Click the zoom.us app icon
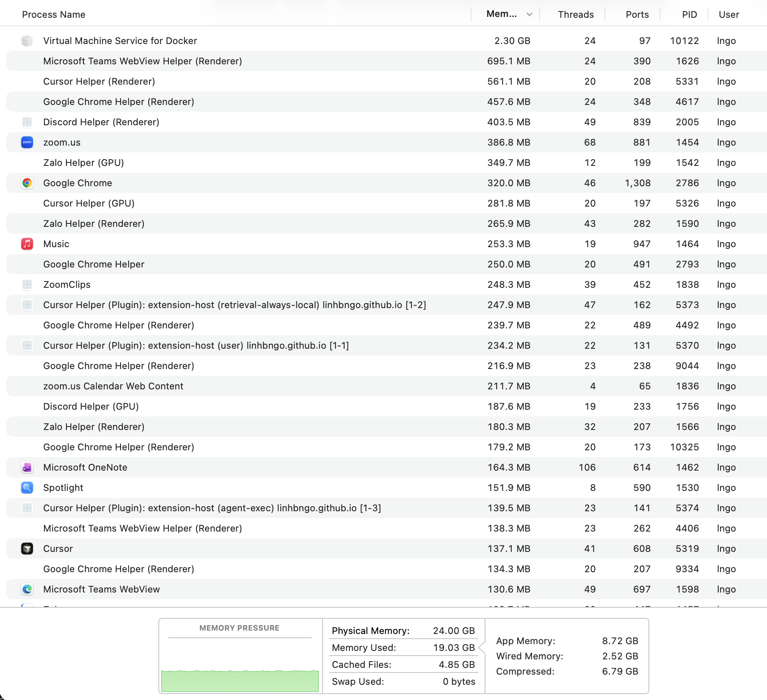Viewport: 767px width, 700px height. 27,142
